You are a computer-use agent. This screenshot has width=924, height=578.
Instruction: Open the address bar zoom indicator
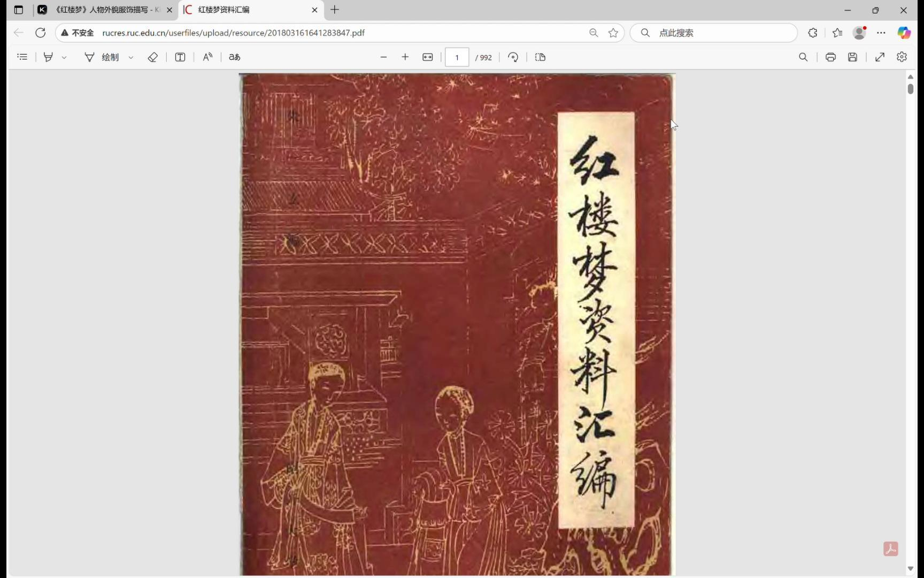[594, 33]
